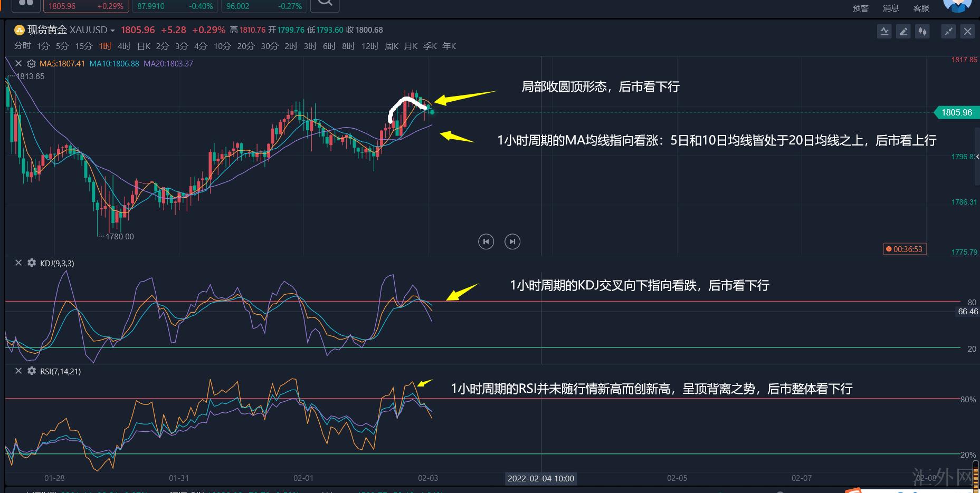
Task: Click the MA20:1803.37 legend label
Action: 168,64
